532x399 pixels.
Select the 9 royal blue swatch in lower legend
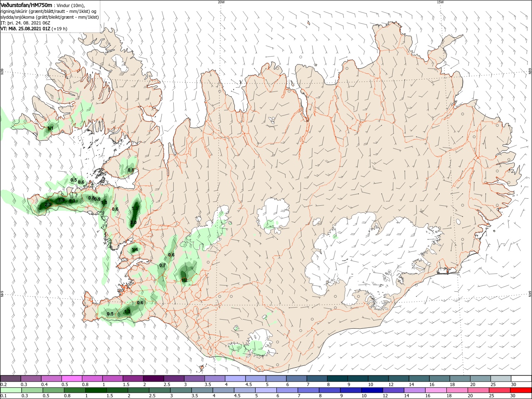point(350,390)
